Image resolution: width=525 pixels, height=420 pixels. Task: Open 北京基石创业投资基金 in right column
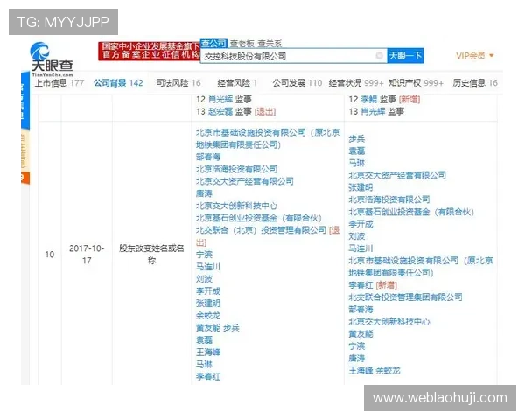[x=411, y=212]
